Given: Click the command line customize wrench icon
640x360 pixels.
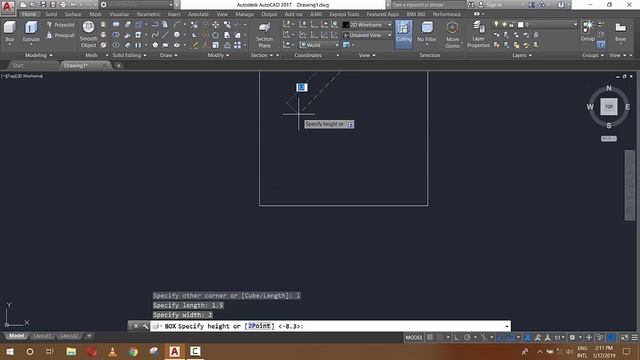Looking at the screenshot, I should point(146,326).
